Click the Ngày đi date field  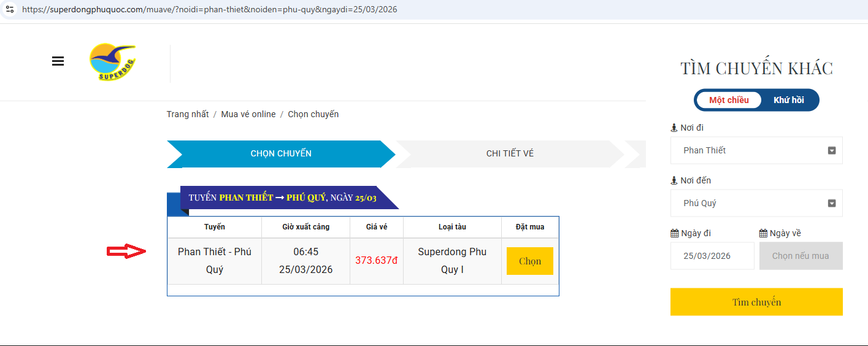[712, 256]
